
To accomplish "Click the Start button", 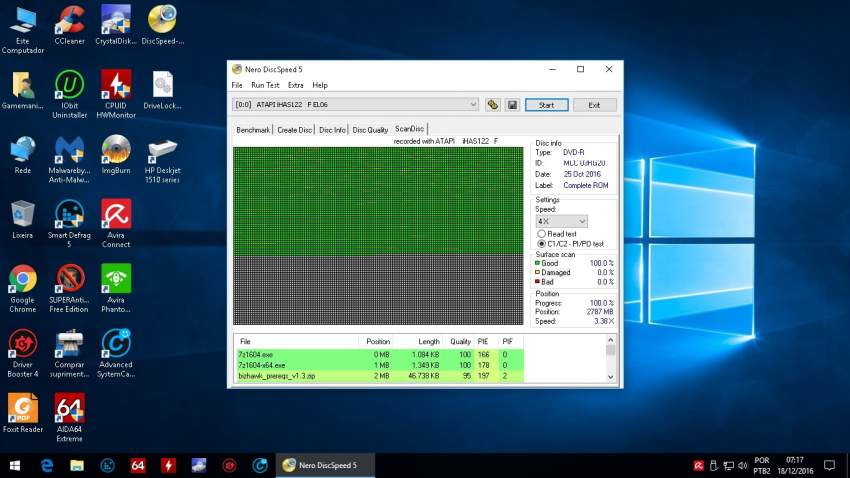I will [x=546, y=105].
